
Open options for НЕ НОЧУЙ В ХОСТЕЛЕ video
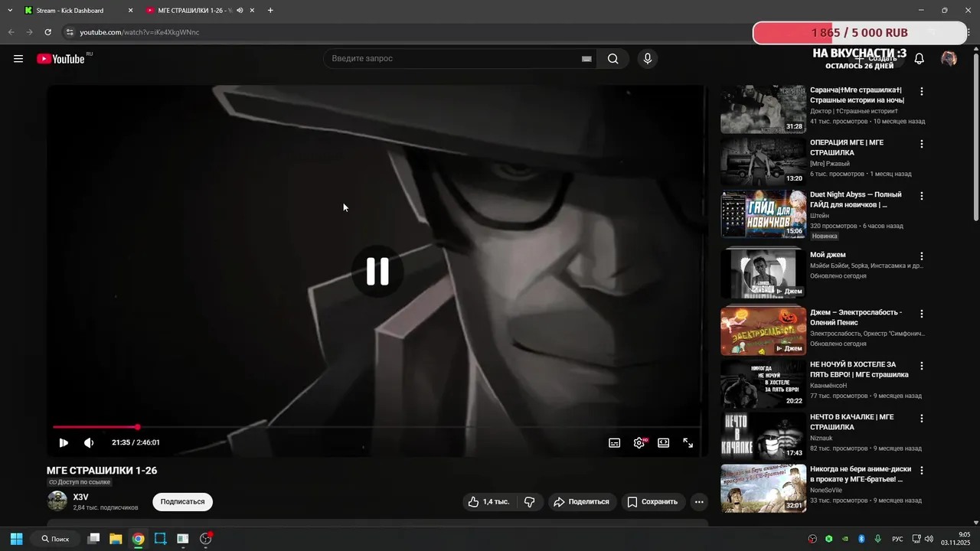coord(922,366)
